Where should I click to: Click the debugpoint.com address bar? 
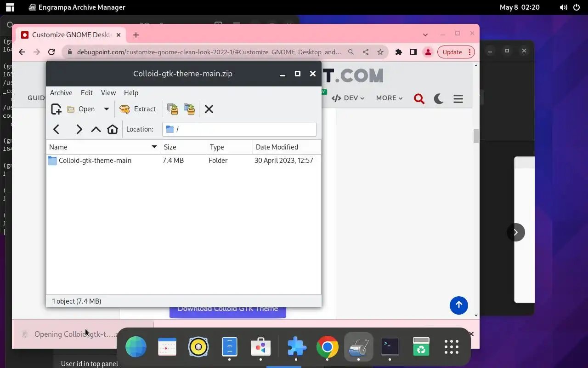pos(209,52)
